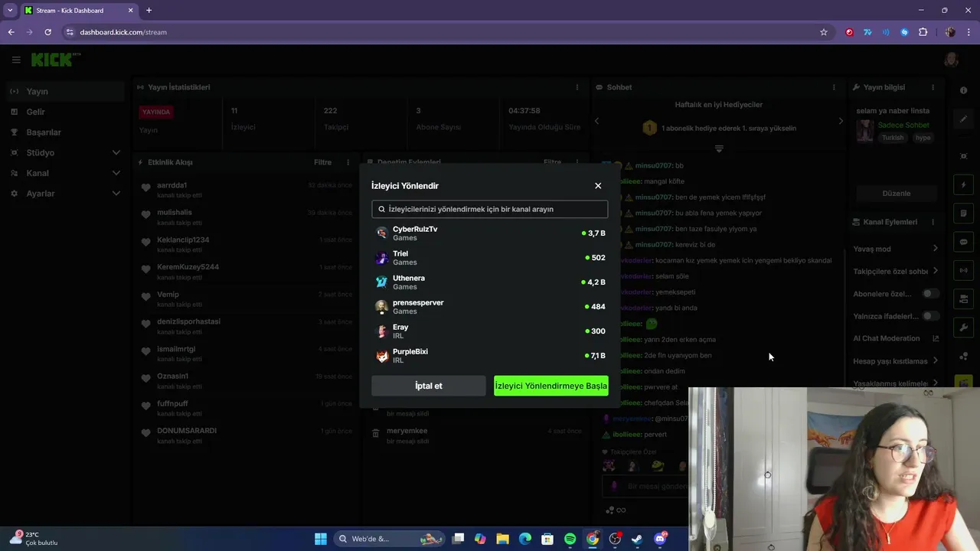
Task: Select PurpleBixi channel row
Action: tap(490, 356)
